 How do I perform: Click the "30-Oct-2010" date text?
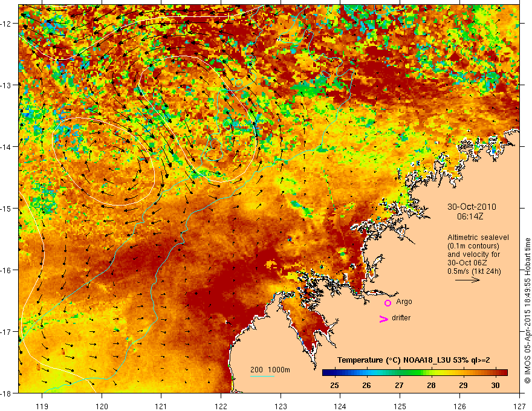(x=472, y=207)
